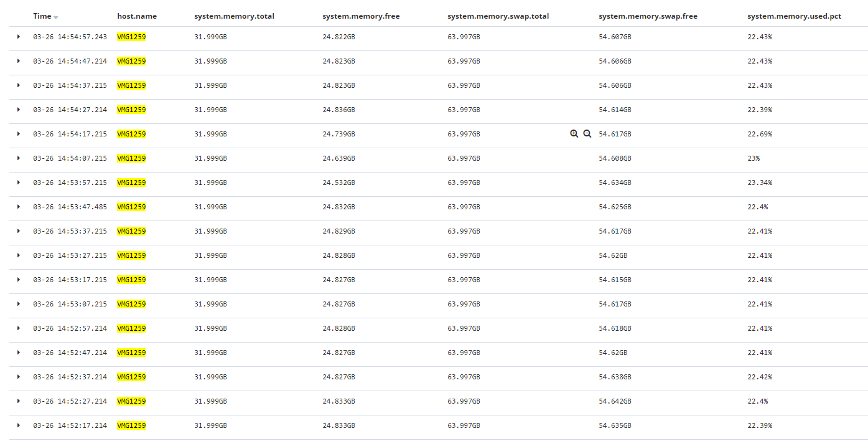868x441 pixels.
Task: Select the Time column header
Action: (x=42, y=16)
